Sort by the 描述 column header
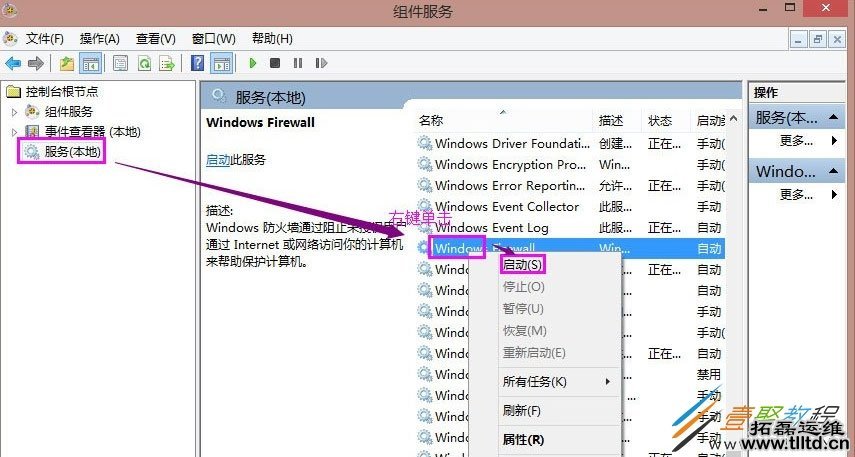 click(x=617, y=120)
